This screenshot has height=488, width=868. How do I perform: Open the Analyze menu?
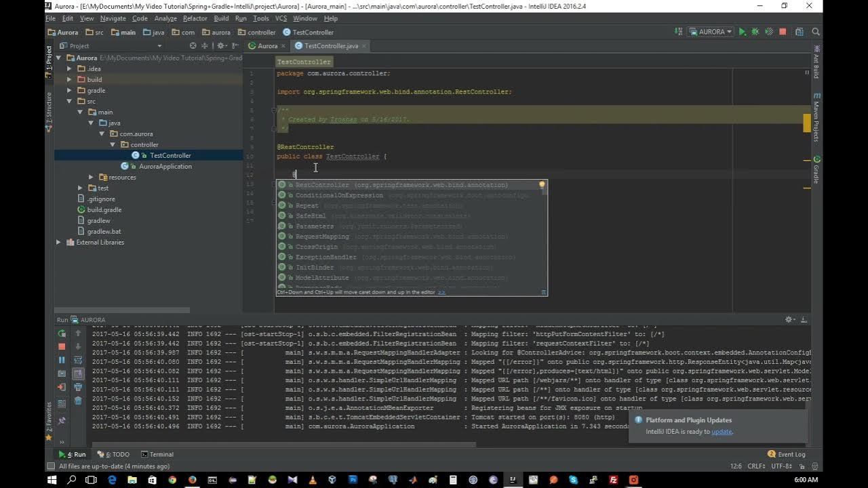165,18
